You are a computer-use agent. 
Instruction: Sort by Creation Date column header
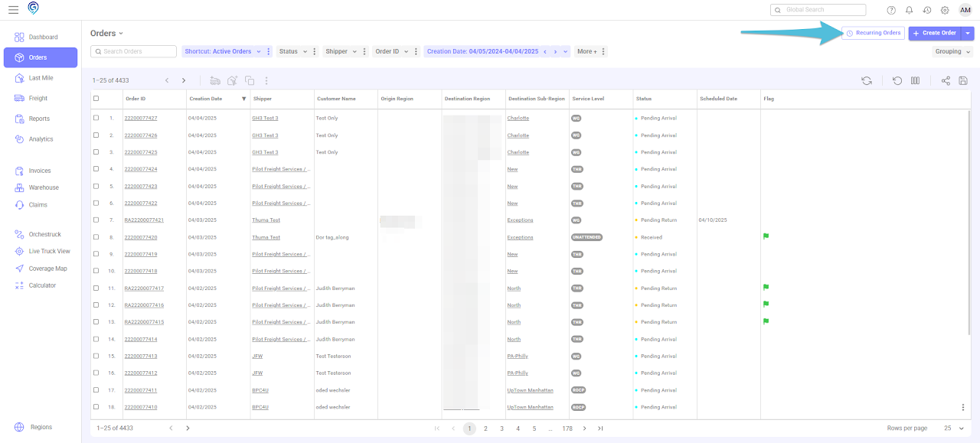(x=206, y=99)
